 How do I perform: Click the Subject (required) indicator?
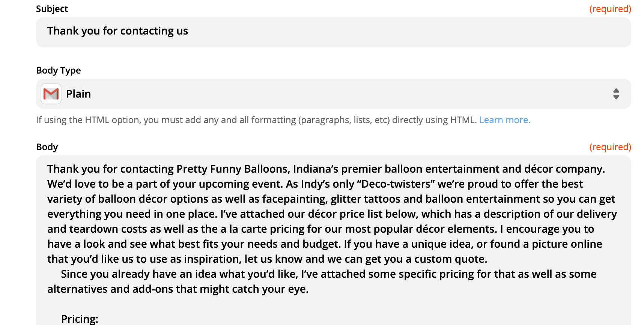(610, 9)
